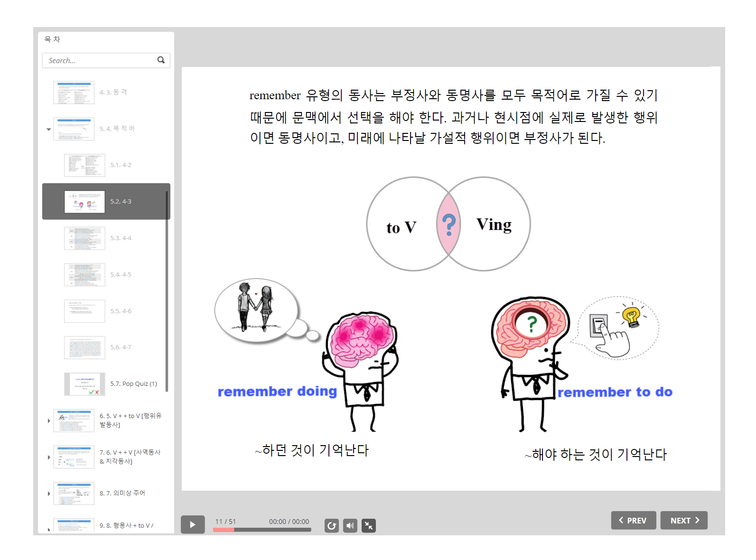Click the play button
Screen dimensions: 756x560
coord(193,524)
